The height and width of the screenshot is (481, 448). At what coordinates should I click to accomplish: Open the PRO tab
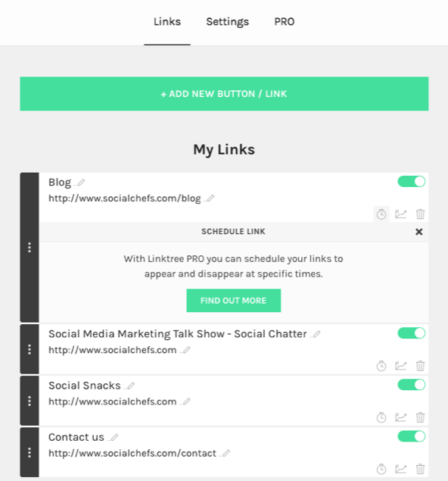(285, 22)
